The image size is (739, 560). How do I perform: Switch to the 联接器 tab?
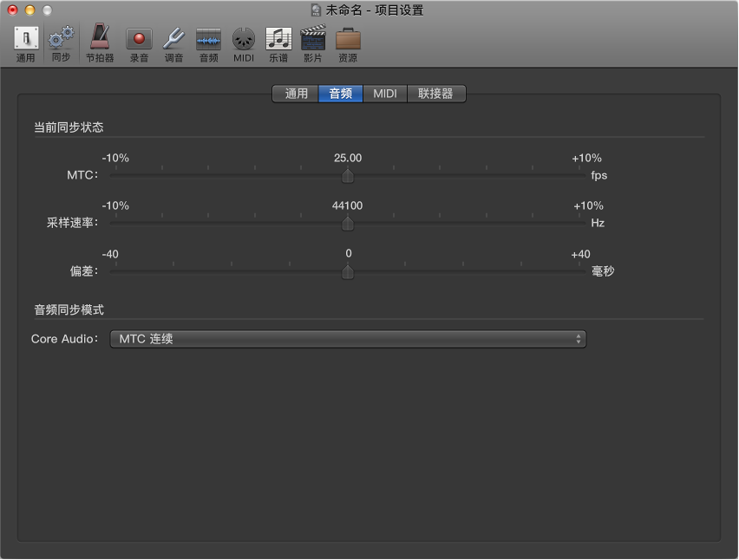point(436,94)
